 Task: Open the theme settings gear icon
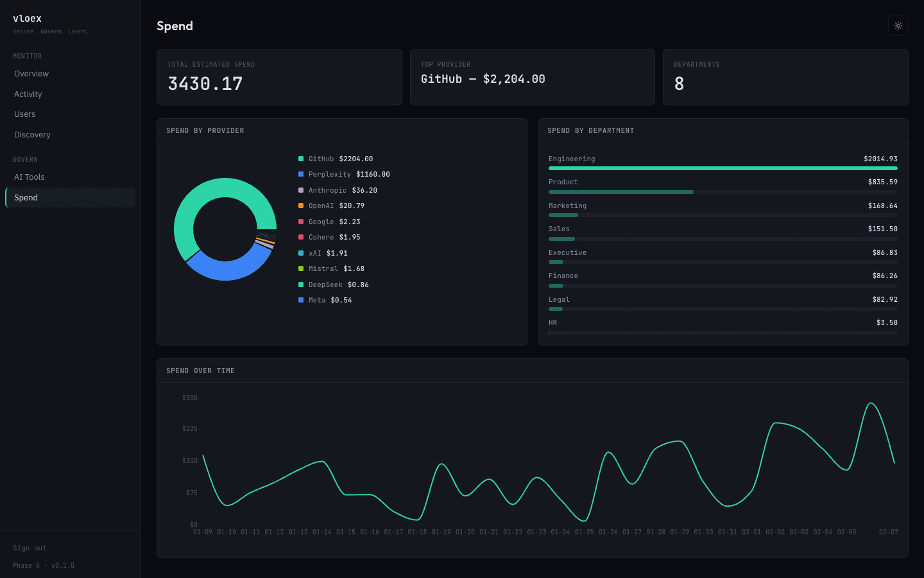pyautogui.click(x=898, y=26)
